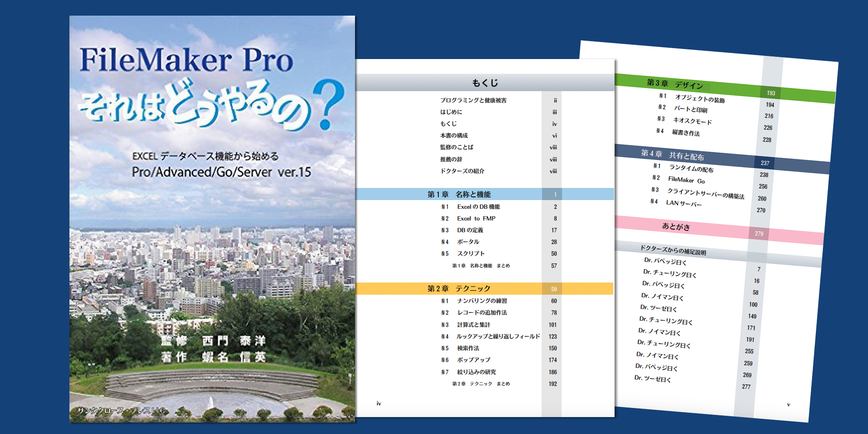Click the Excel to FMP section entry
This screenshot has width=868, height=434.
476,219
